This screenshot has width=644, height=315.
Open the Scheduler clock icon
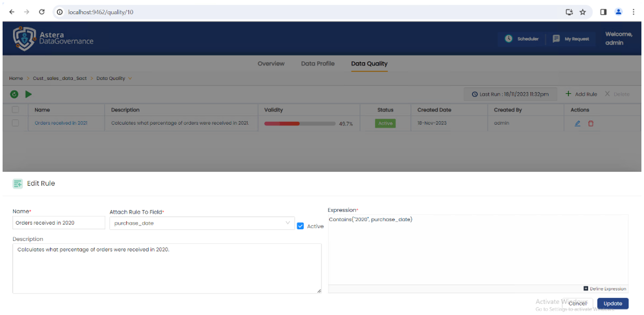pos(509,39)
